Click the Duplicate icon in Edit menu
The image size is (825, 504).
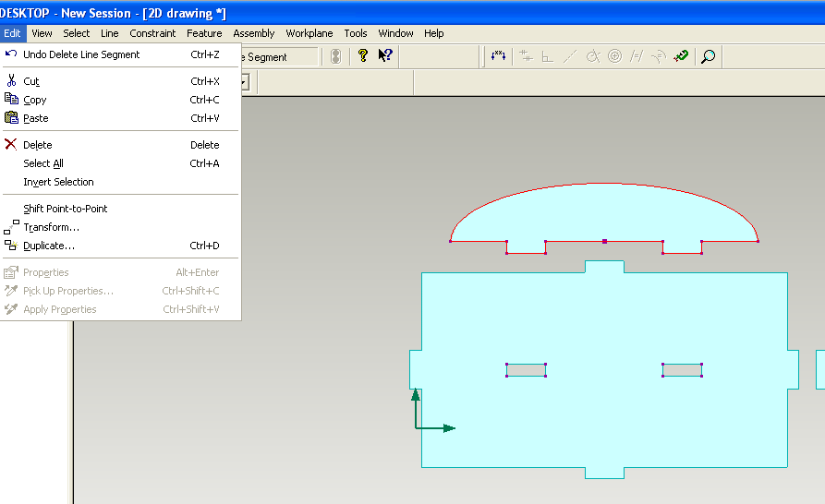pyautogui.click(x=10, y=245)
